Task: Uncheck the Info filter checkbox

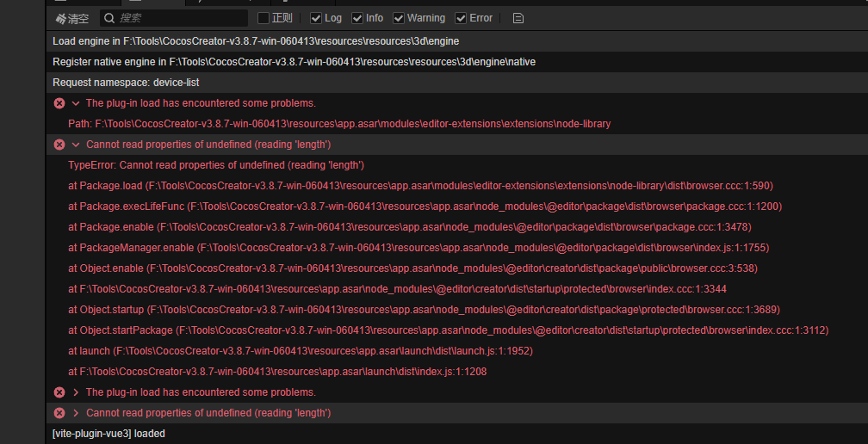Action: [357, 18]
